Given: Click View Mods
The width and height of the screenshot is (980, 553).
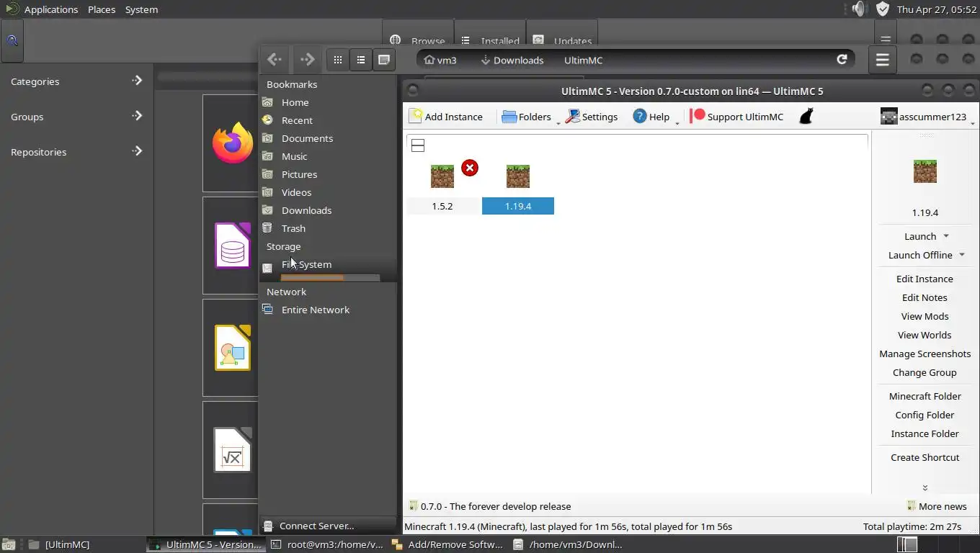Looking at the screenshot, I should click(925, 316).
